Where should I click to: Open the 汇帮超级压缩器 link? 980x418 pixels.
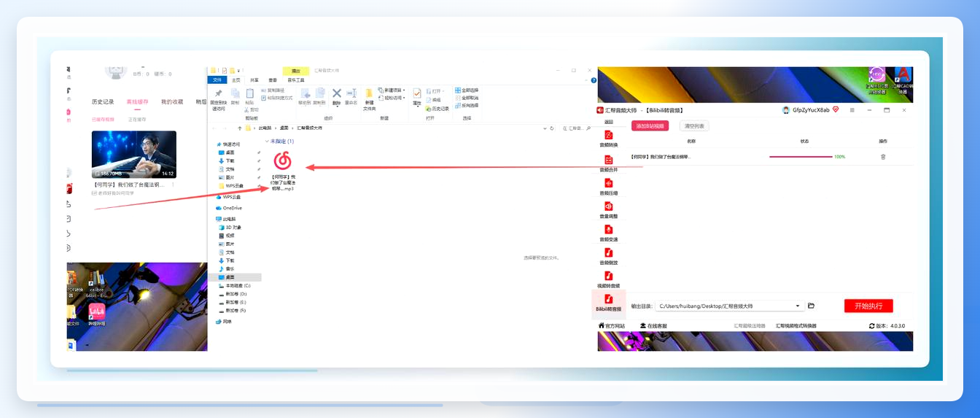point(750,325)
